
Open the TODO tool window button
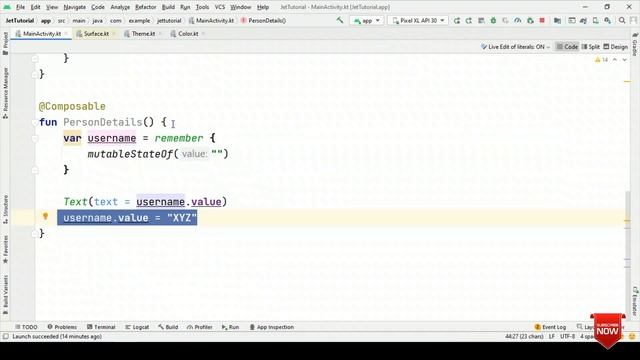[26, 327]
